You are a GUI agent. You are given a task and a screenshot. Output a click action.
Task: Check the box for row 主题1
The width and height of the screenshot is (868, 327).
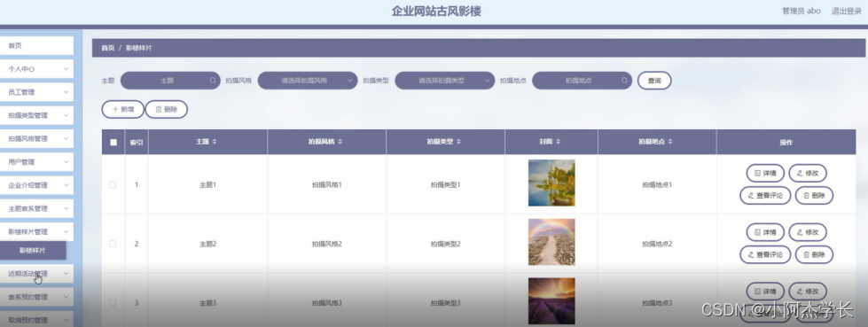point(113,185)
